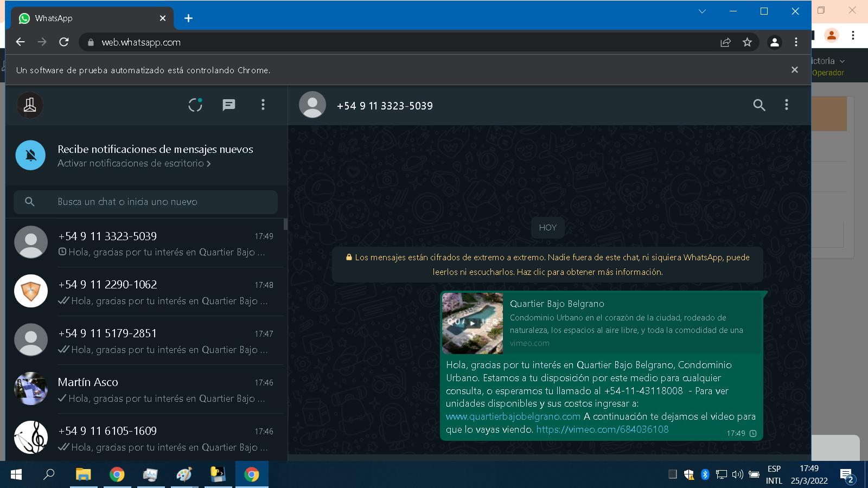
Task: Open Windows notification center
Action: 847,476
